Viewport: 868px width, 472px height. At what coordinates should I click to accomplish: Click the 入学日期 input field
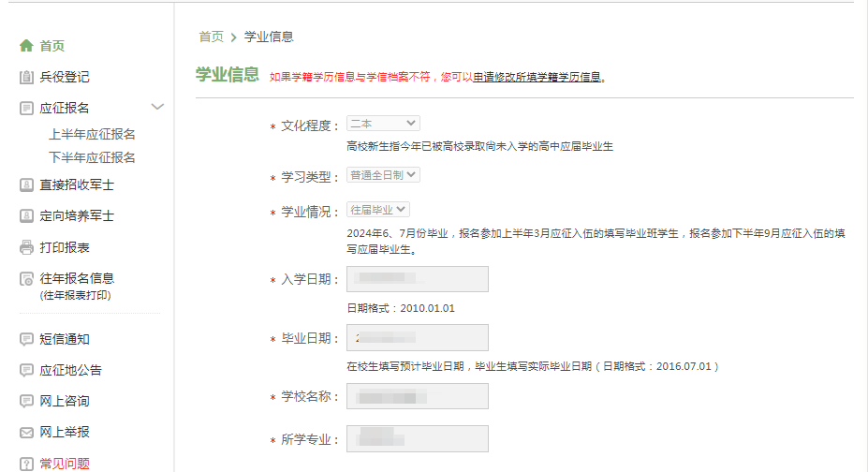coord(417,279)
